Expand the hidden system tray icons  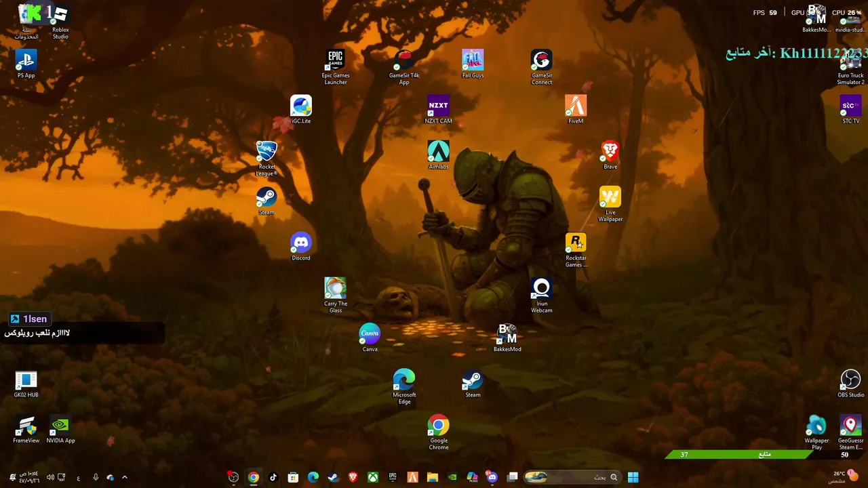124,477
